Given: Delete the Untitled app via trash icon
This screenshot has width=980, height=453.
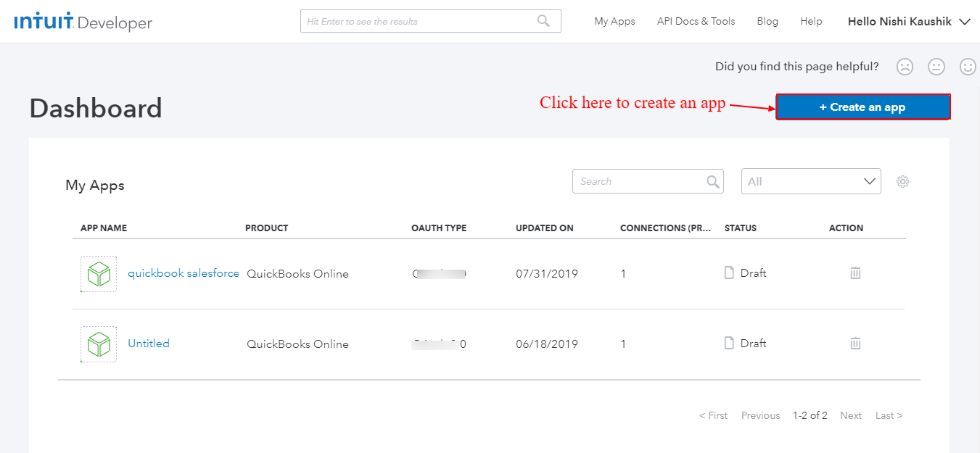Looking at the screenshot, I should coord(855,344).
